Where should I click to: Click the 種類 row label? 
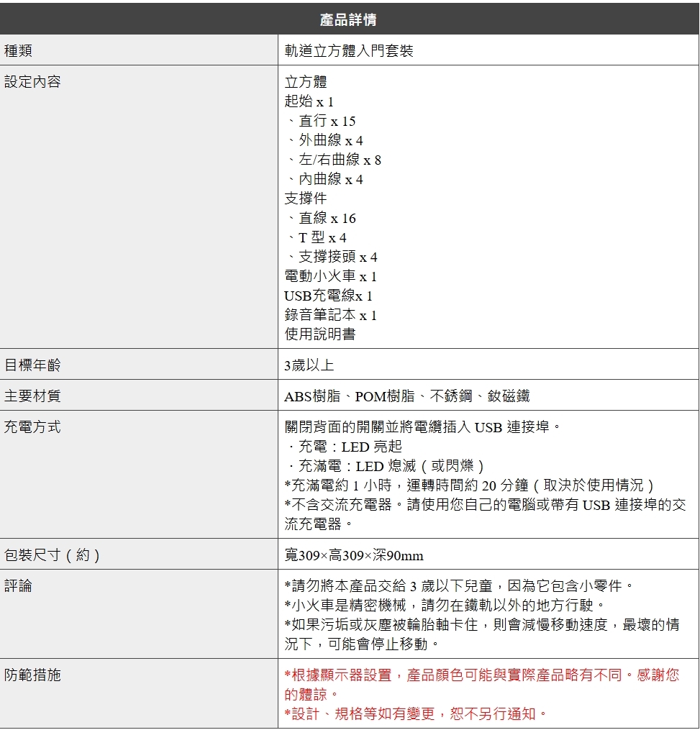click(18, 51)
